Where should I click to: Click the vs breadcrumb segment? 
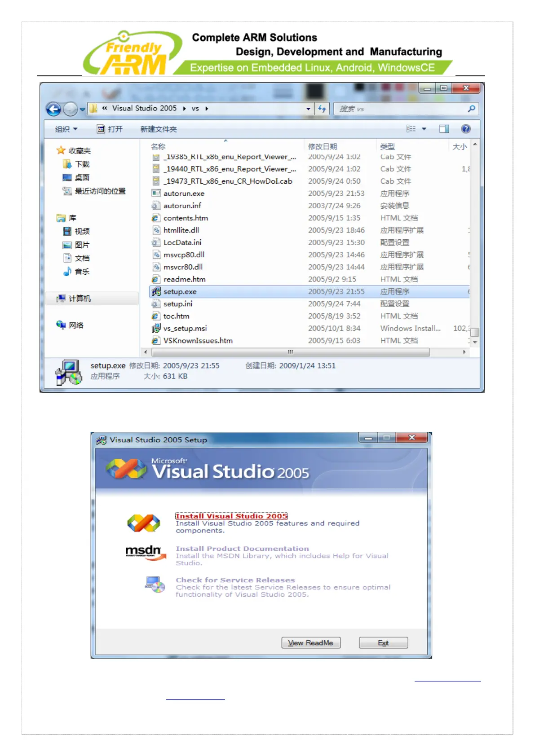point(195,108)
